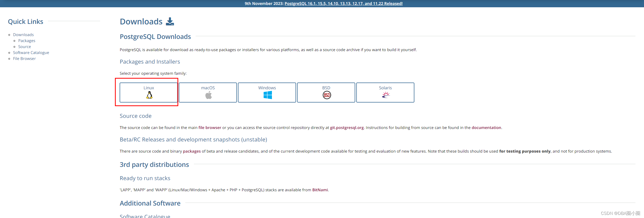Open Software Catalogue in Quick Links
644x218 pixels.
[31, 52]
